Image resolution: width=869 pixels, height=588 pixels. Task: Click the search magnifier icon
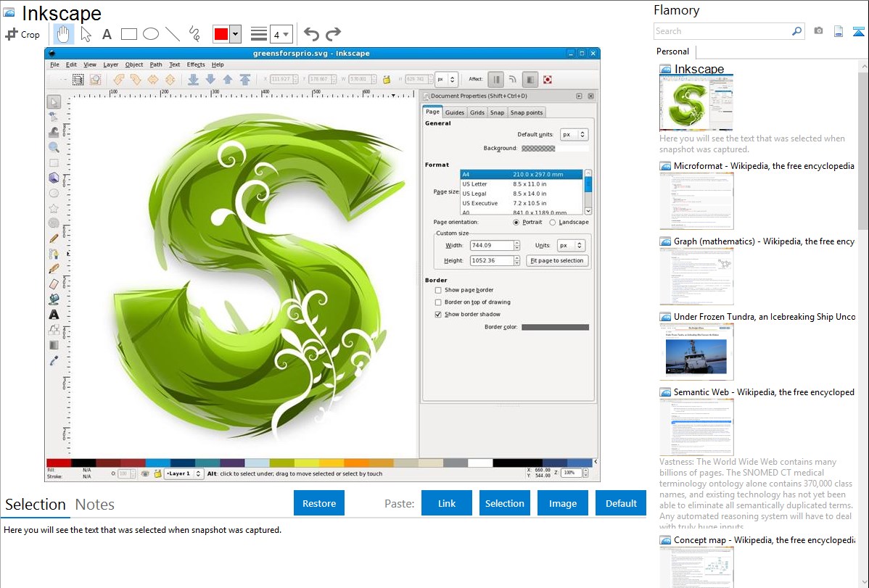[796, 31]
